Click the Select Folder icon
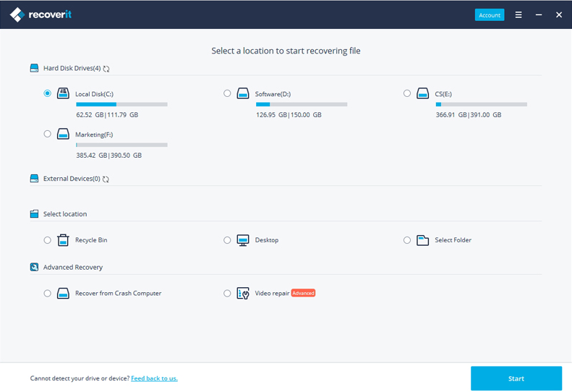The width and height of the screenshot is (572, 392). [x=423, y=240]
